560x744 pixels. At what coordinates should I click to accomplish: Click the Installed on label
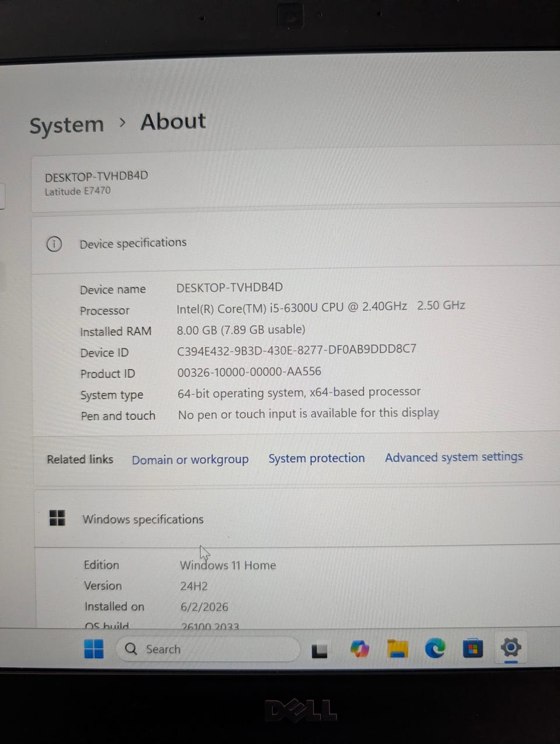click(114, 607)
